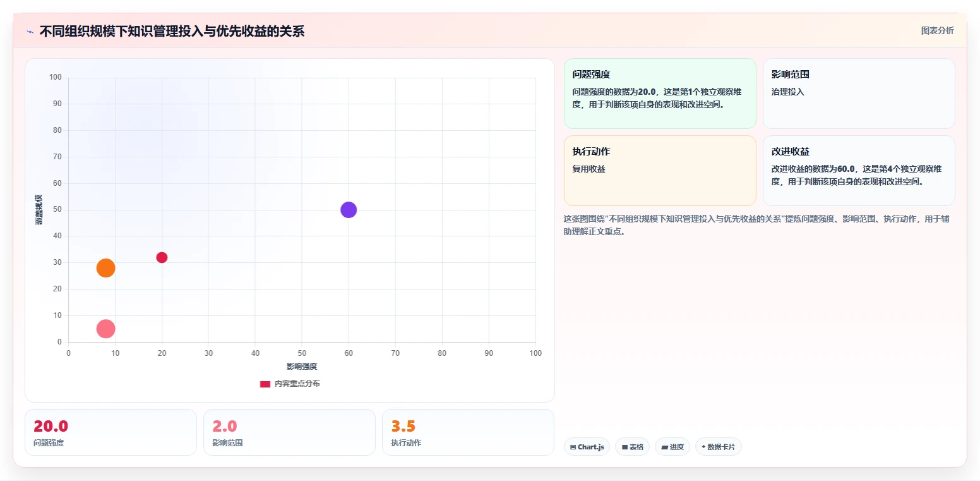The image size is (980, 481).
Task: Click the 2.0 stat value
Action: coord(224,426)
